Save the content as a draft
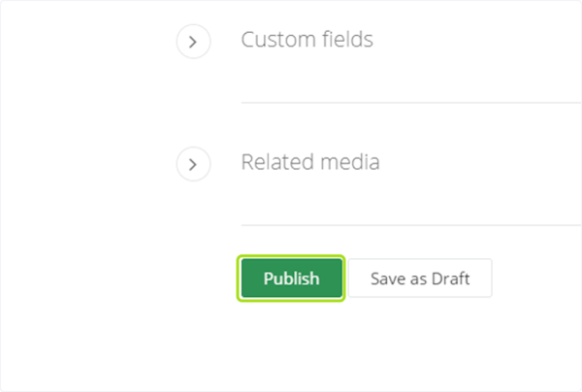Image resolution: width=582 pixels, height=392 pixels. pyautogui.click(x=420, y=278)
